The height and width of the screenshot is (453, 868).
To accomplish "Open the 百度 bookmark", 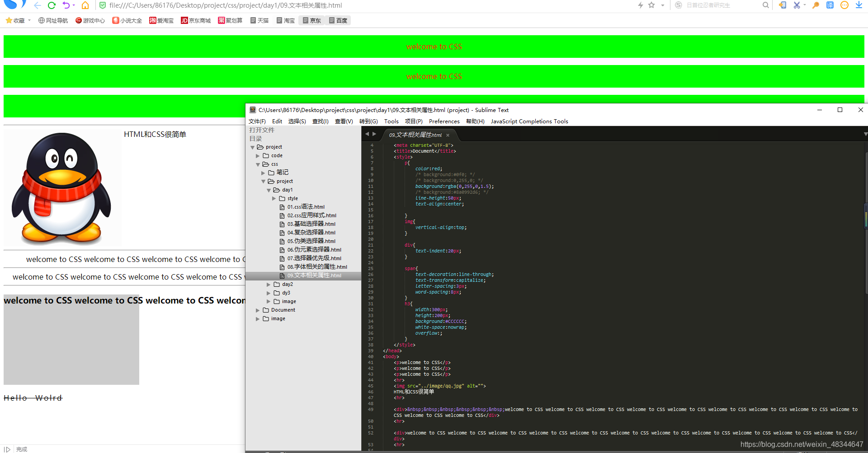I will (338, 20).
